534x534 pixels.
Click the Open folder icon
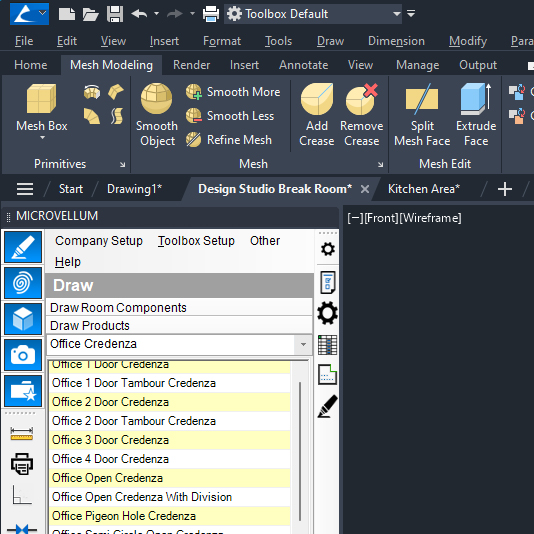click(x=91, y=14)
